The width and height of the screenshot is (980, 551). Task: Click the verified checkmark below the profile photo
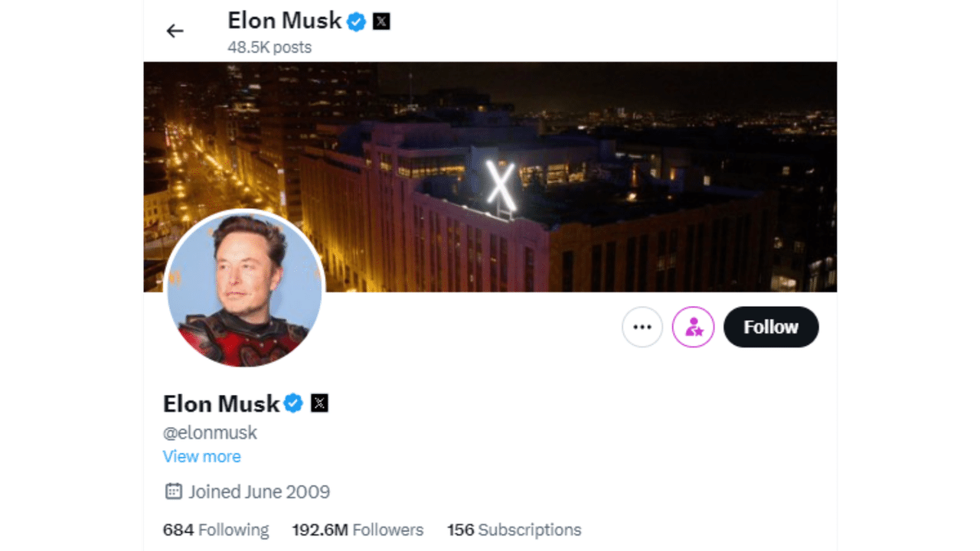point(294,403)
